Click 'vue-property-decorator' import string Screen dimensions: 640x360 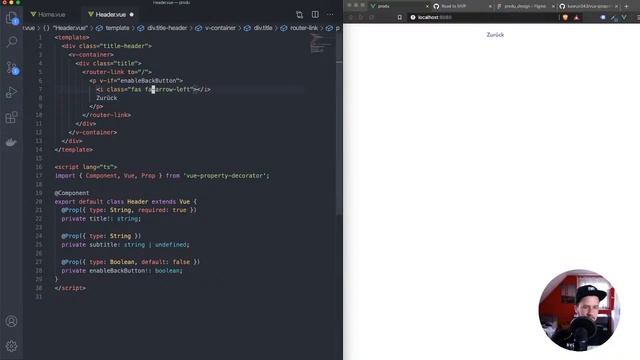point(225,176)
